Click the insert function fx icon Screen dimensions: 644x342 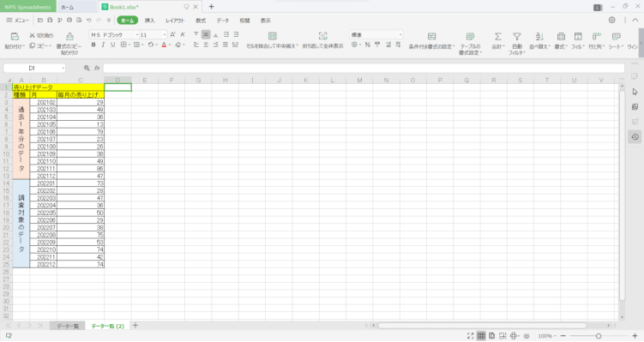click(x=97, y=69)
